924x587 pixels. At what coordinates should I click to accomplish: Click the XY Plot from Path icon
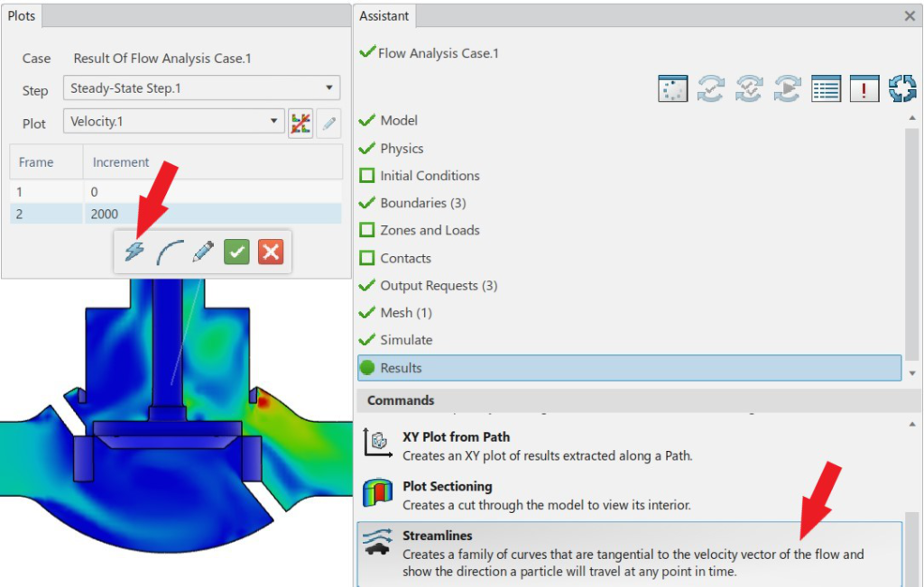(x=378, y=443)
